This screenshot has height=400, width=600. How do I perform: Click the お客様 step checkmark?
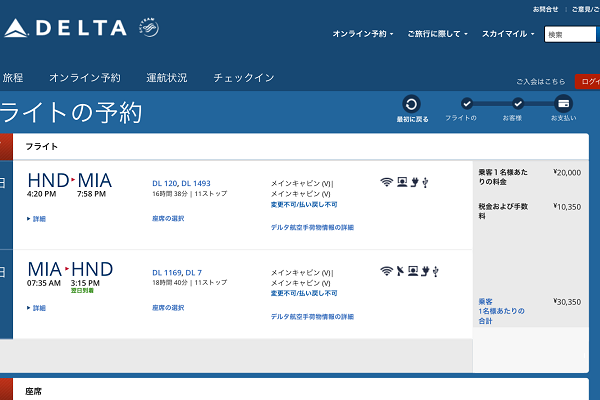tap(518, 103)
